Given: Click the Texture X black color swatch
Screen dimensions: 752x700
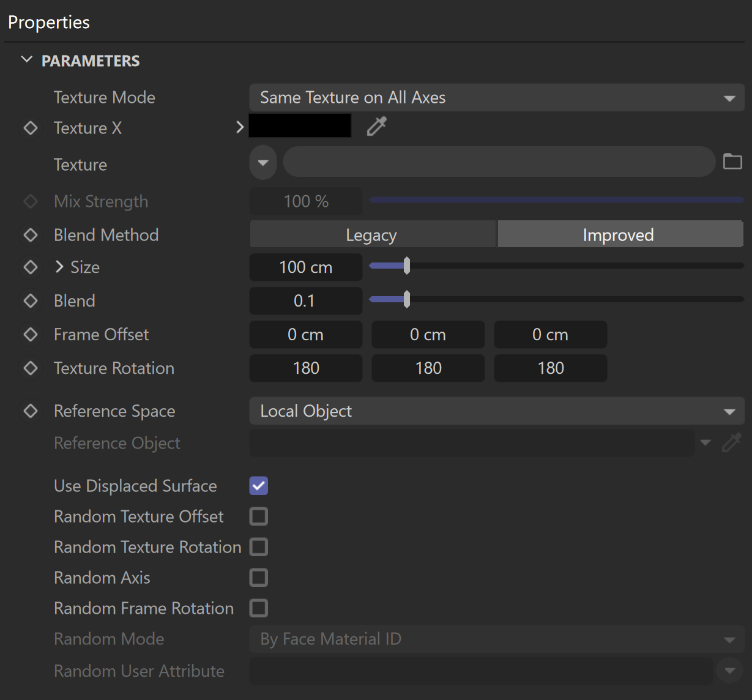Looking at the screenshot, I should coord(300,125).
